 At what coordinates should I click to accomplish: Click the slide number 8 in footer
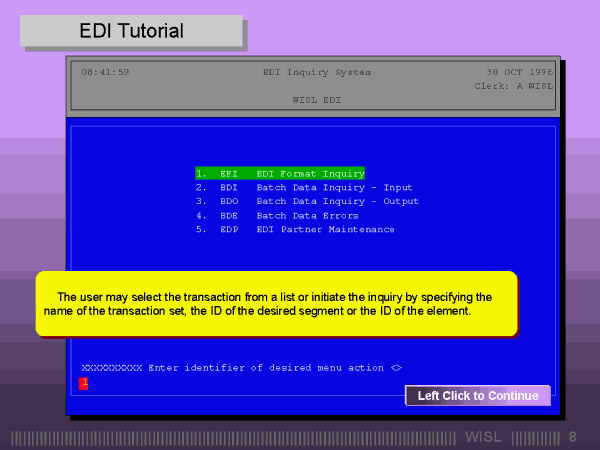click(573, 437)
